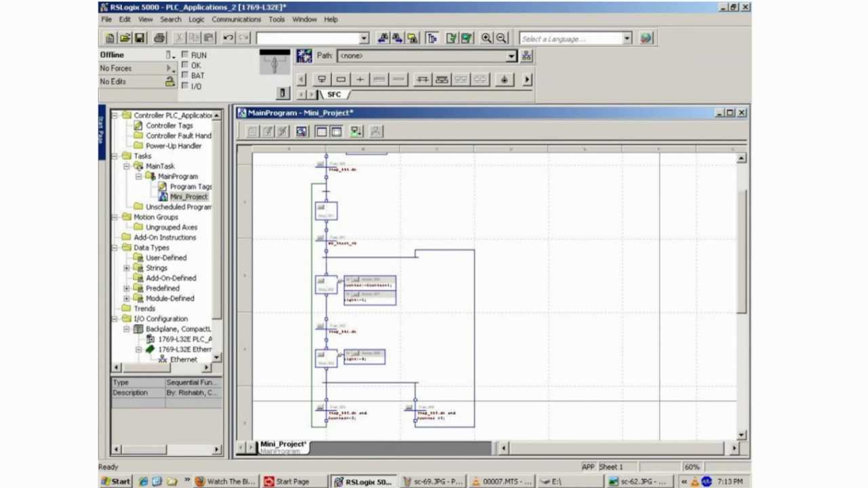868x488 pixels.
Task: Open the sc-69.JPG taskbar window
Action: click(x=433, y=481)
